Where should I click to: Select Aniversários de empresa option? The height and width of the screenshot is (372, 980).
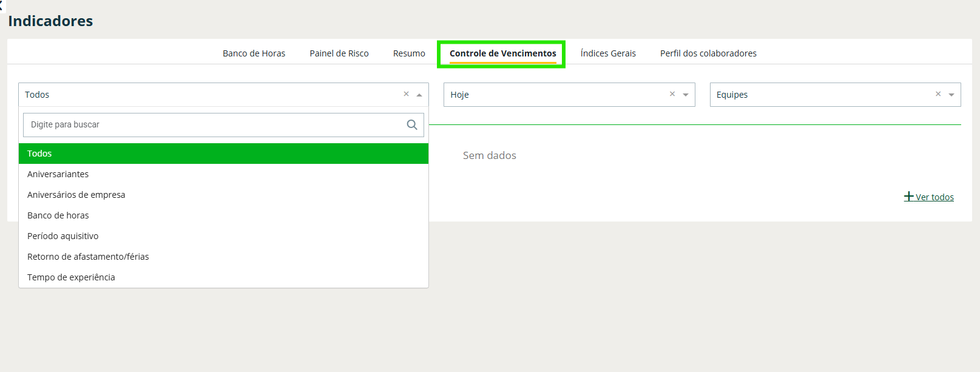[76, 195]
